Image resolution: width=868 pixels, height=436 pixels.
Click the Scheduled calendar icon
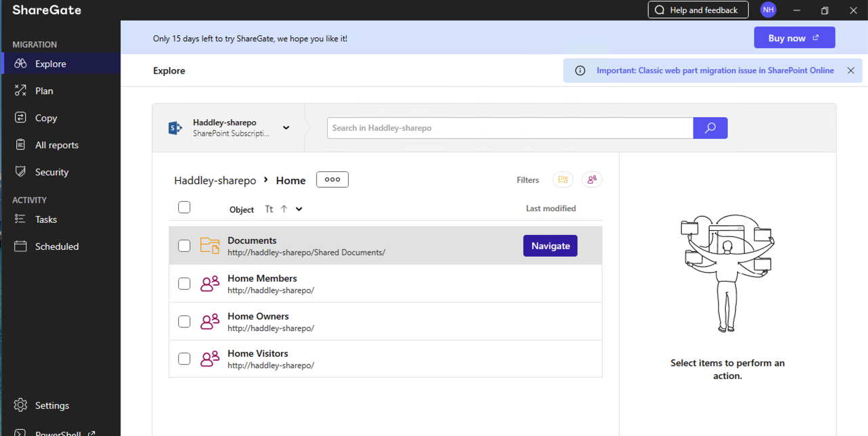[x=20, y=246]
